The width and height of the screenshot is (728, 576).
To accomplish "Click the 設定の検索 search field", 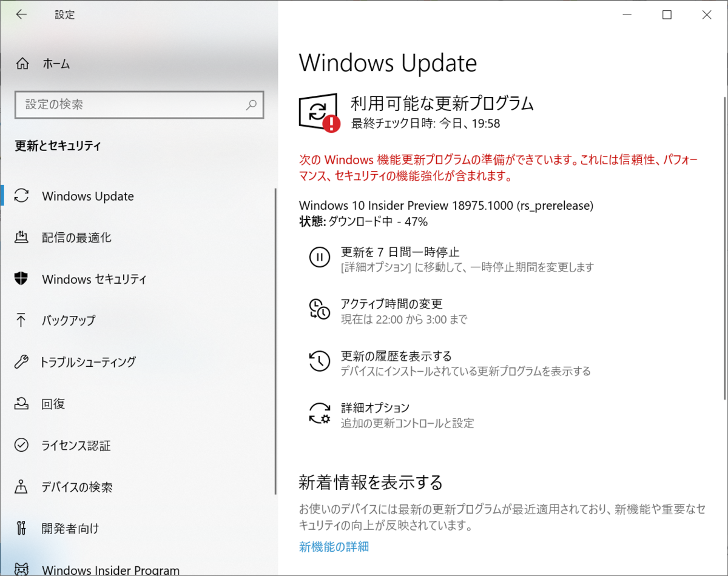I will [140, 105].
